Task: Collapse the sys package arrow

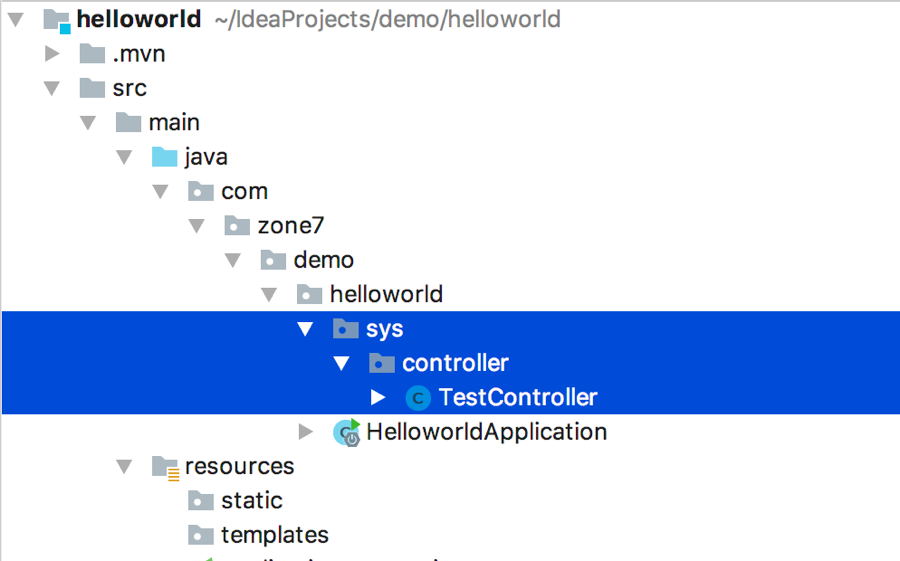Action: pyautogui.click(x=306, y=329)
